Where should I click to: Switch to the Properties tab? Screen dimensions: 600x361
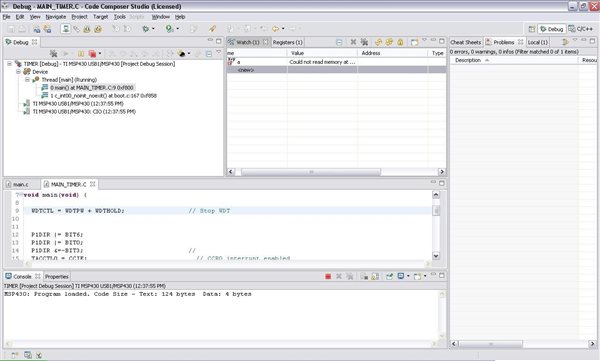(57, 276)
